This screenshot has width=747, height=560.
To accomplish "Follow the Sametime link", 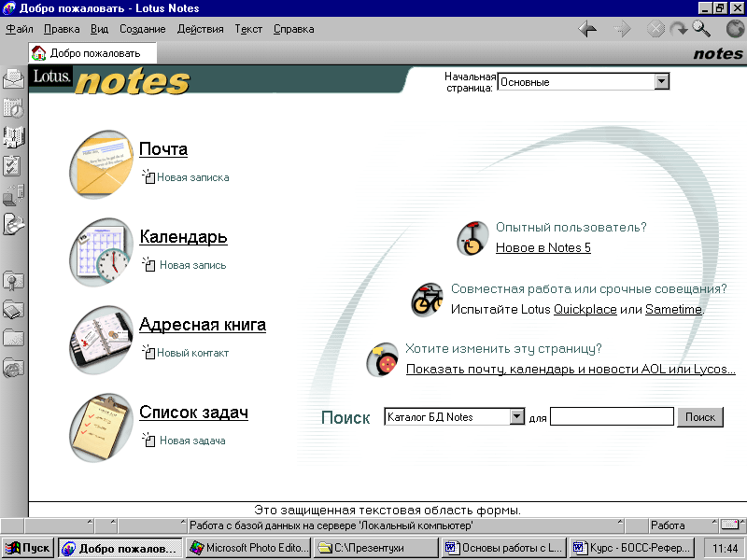I will (673, 310).
